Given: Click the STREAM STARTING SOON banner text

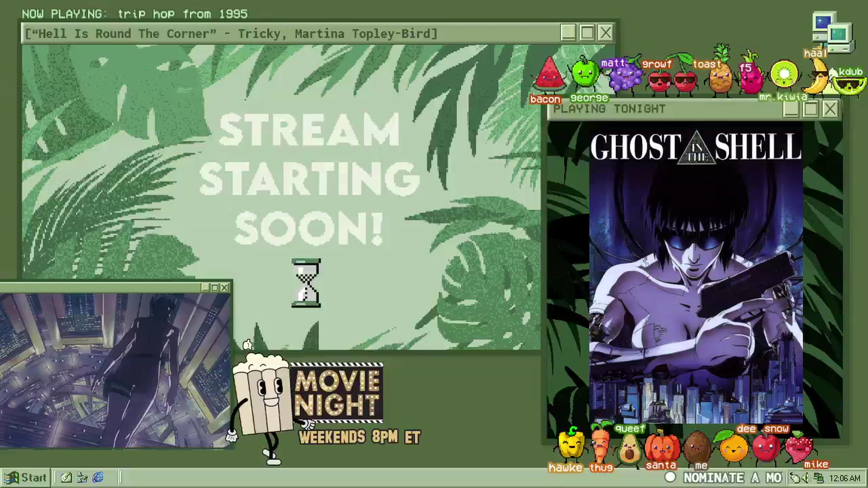Looking at the screenshot, I should (x=309, y=179).
